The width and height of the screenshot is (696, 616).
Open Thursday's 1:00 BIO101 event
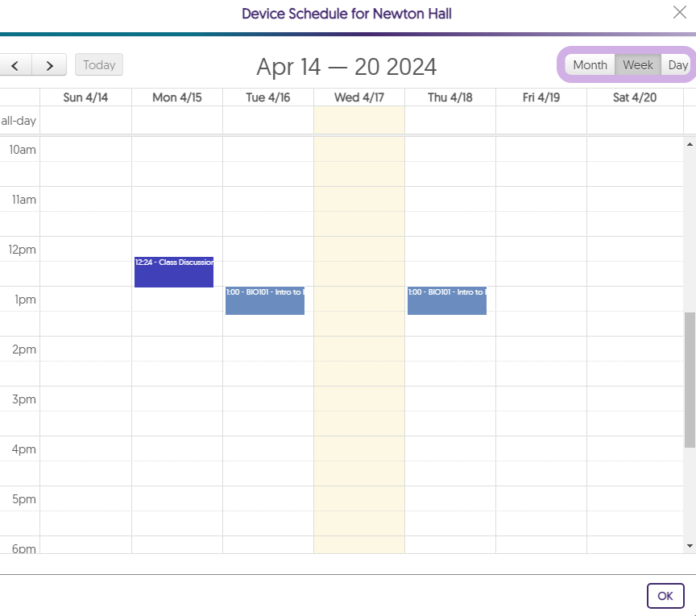447,300
